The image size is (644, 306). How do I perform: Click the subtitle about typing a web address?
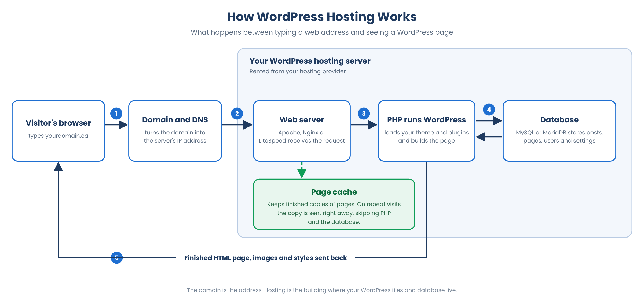[322, 32]
